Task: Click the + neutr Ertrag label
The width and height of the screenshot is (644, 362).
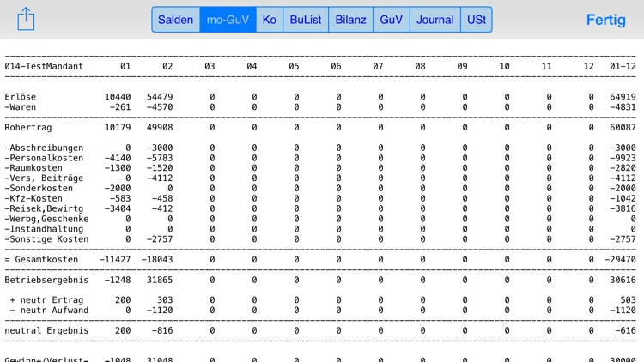Action: click(47, 300)
